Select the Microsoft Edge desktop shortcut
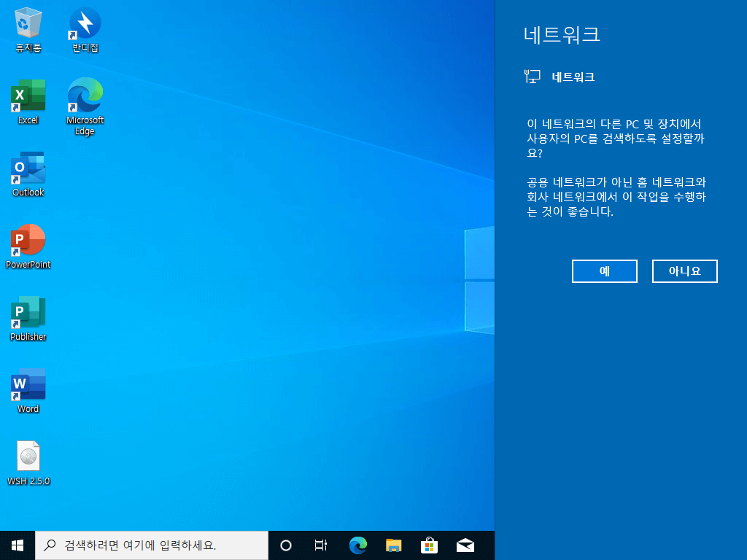 [x=85, y=106]
